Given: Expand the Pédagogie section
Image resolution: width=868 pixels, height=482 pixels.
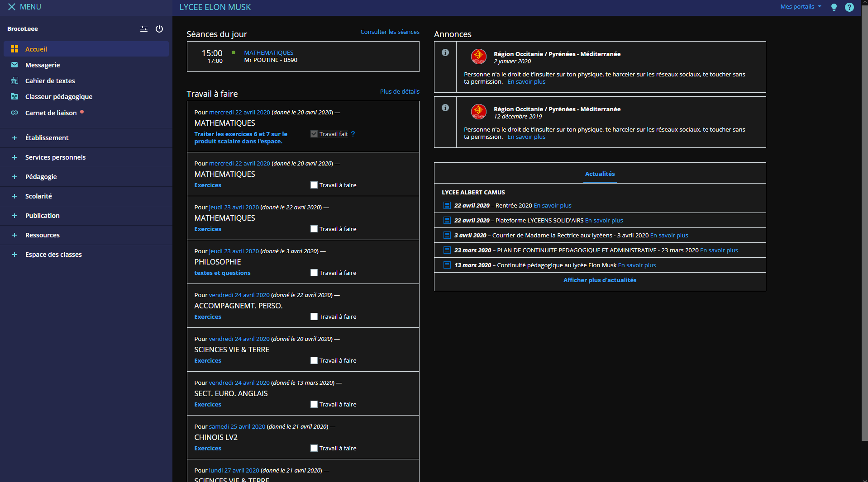Looking at the screenshot, I should point(86,177).
